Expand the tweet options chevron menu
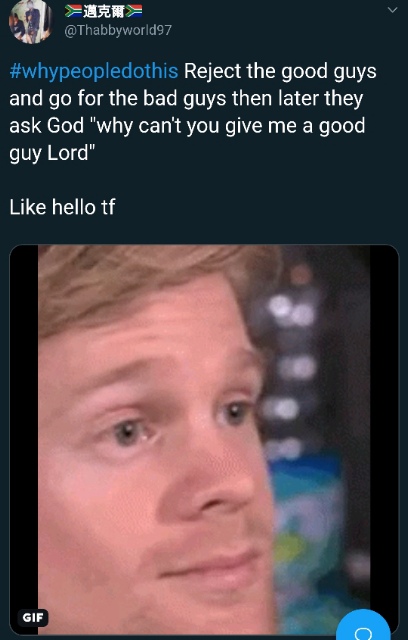The width and height of the screenshot is (408, 640). click(392, 10)
